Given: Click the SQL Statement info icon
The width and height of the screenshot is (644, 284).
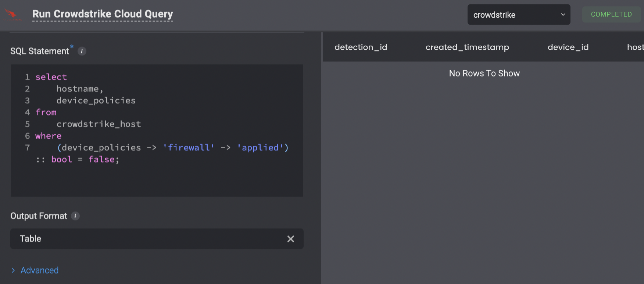Looking at the screenshot, I should pos(82,51).
